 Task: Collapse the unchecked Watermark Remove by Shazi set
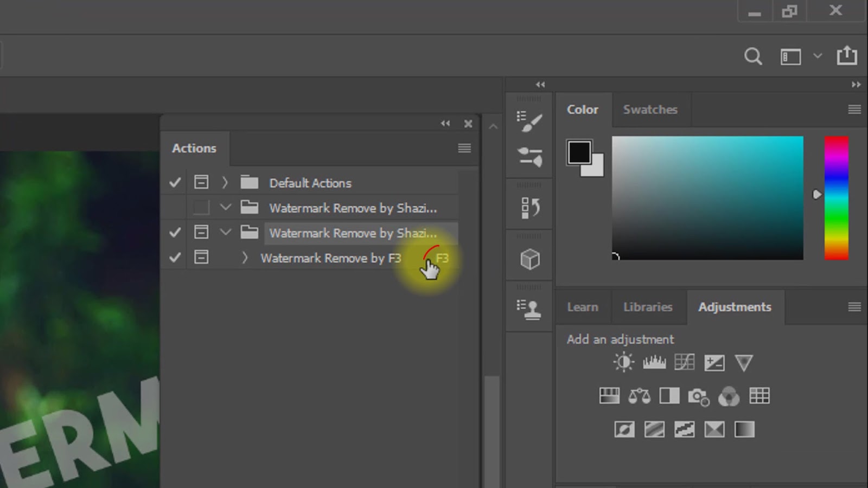click(x=225, y=207)
